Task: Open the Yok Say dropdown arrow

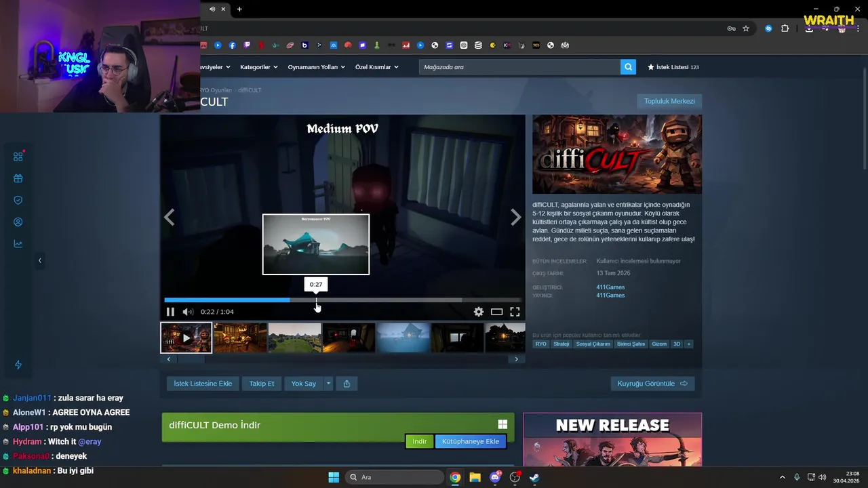Action: pos(328,384)
